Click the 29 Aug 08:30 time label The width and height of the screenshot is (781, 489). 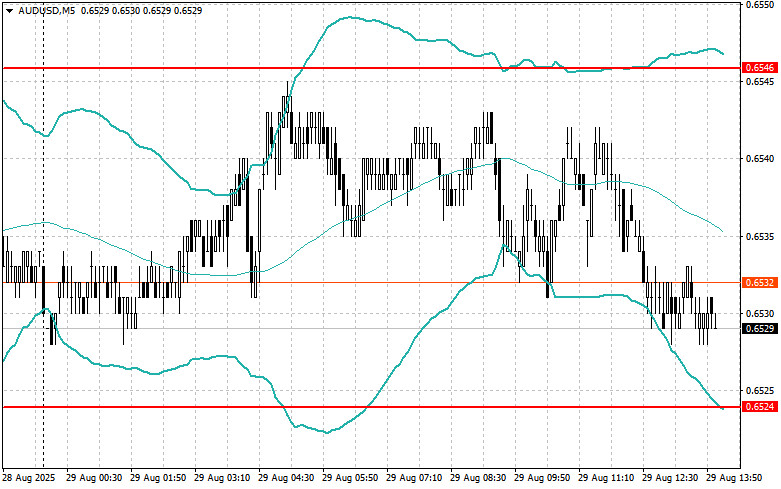478,478
